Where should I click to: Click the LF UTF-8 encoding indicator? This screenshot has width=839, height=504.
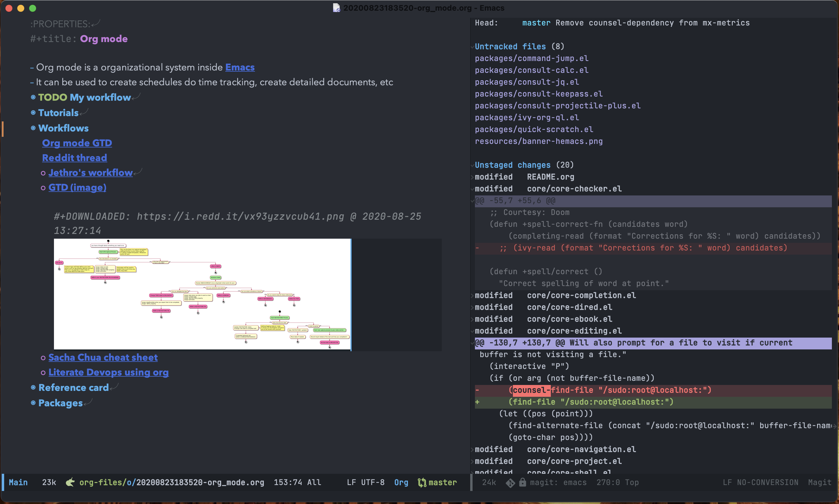pos(366,482)
